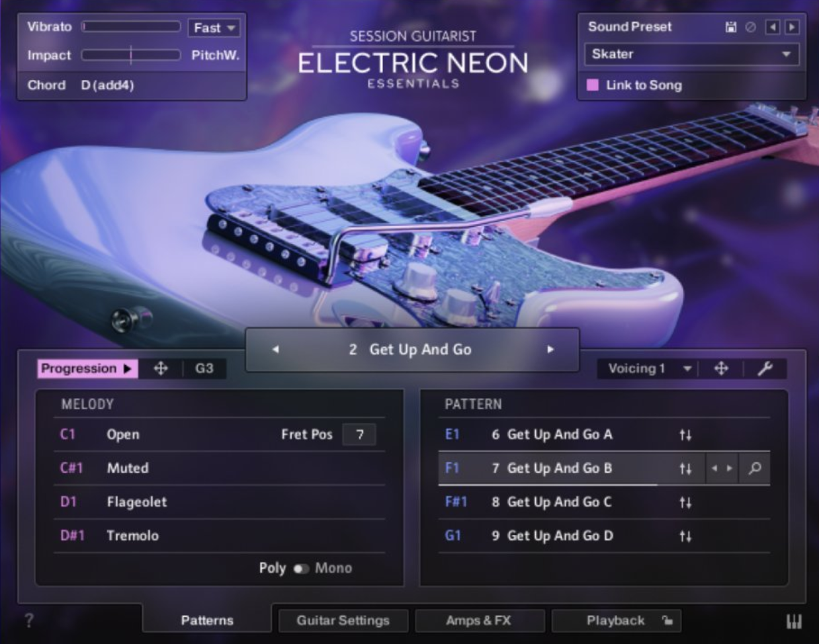Click the up-down arrows icon for Get Up And Go D
The height and width of the screenshot is (644, 819).
click(x=685, y=536)
